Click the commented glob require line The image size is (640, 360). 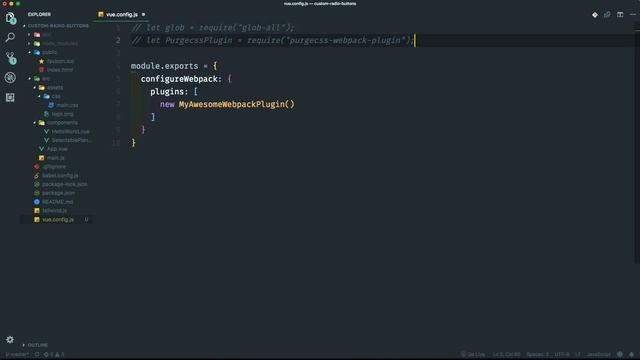click(x=213, y=28)
